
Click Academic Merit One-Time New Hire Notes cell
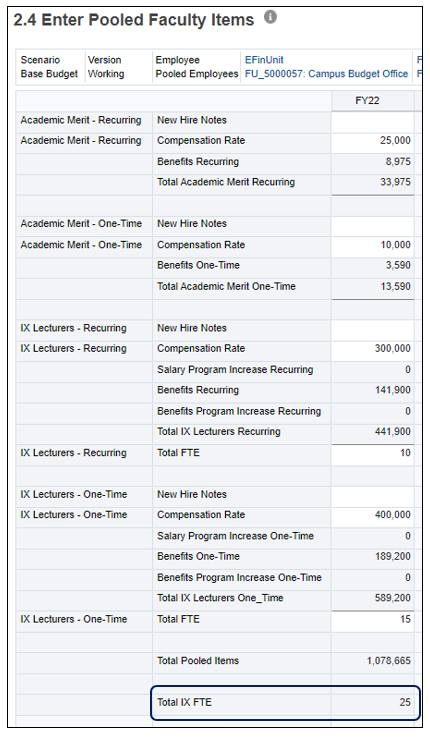tap(373, 224)
